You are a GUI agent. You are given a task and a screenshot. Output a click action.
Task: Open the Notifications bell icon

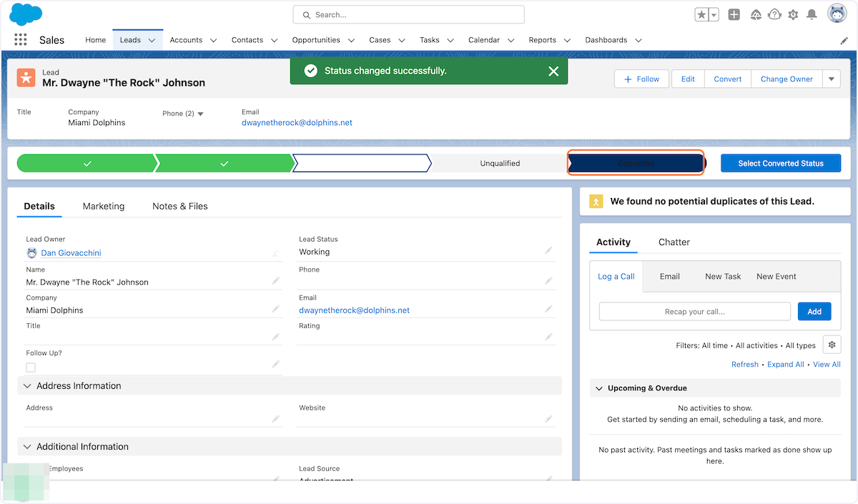(x=812, y=14)
